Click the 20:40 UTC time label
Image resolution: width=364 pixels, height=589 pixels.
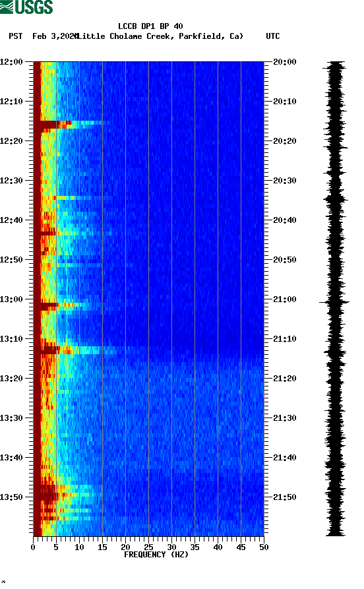point(285,220)
